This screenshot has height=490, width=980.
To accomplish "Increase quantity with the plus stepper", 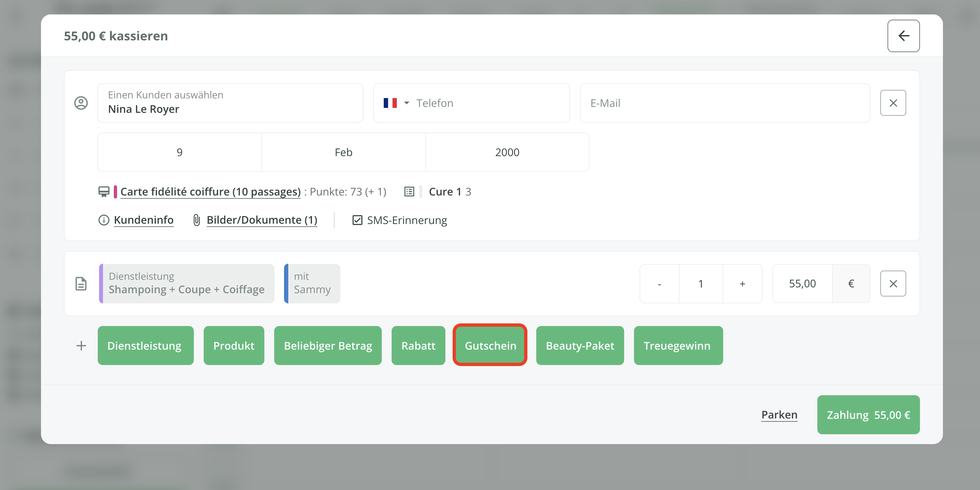I will pos(742,283).
